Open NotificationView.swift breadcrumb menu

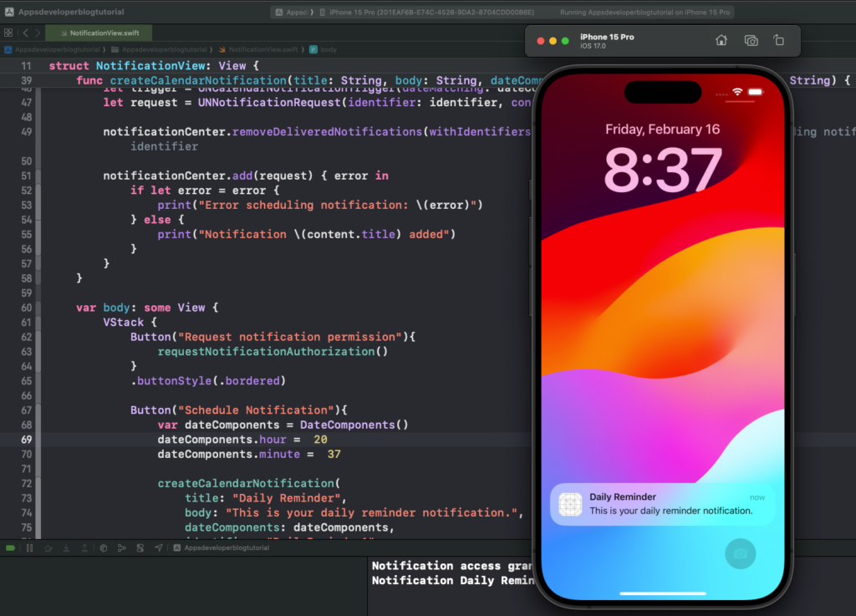pyautogui.click(x=264, y=49)
